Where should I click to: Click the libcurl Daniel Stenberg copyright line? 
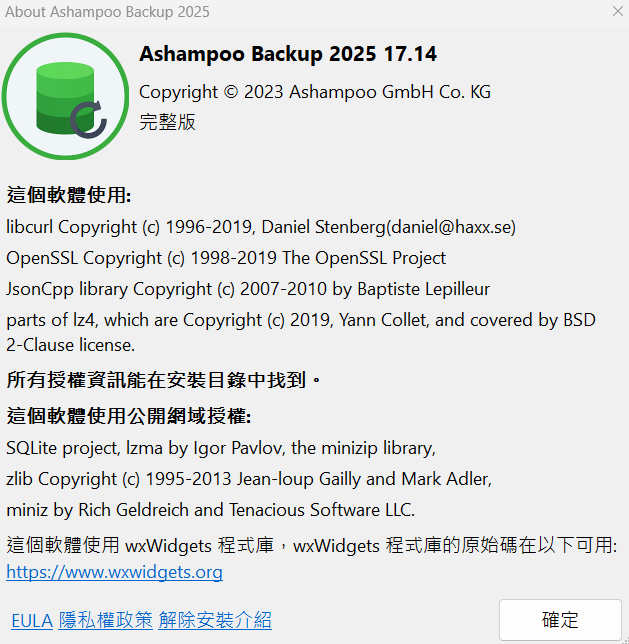261,227
